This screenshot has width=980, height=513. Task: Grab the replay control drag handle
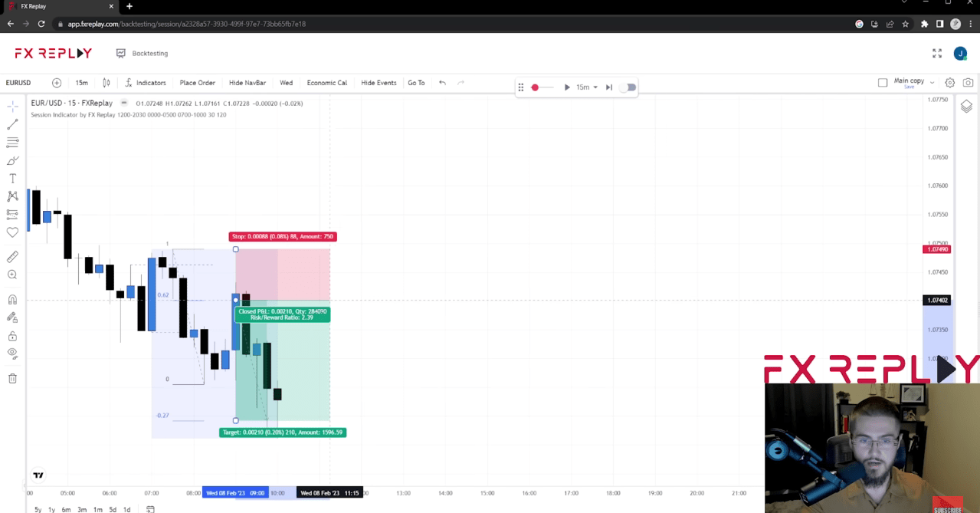[521, 87]
